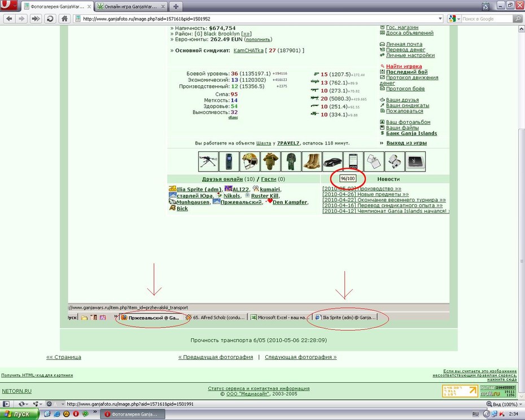The image size is (525, 420).
Task: Open news item Новые предметы »»
Action: (366, 194)
